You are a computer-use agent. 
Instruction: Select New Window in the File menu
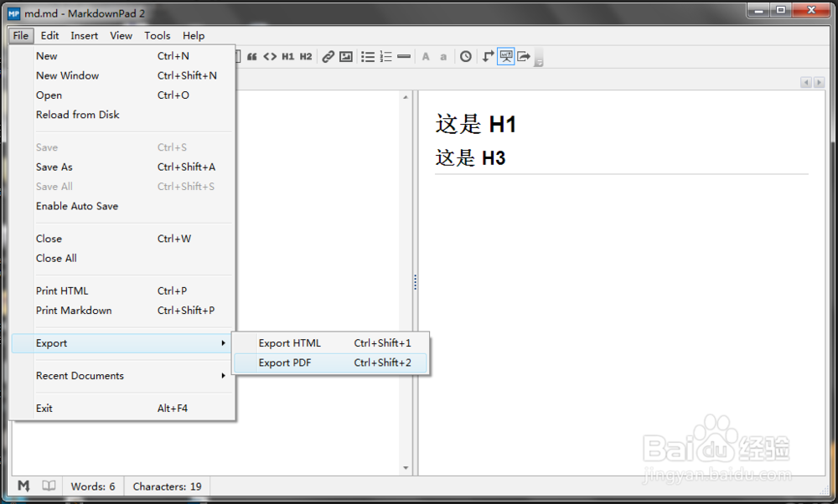point(123,76)
